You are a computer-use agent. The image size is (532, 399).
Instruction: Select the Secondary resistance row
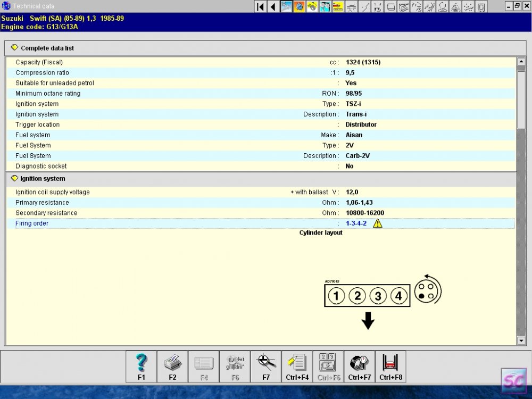tap(261, 213)
